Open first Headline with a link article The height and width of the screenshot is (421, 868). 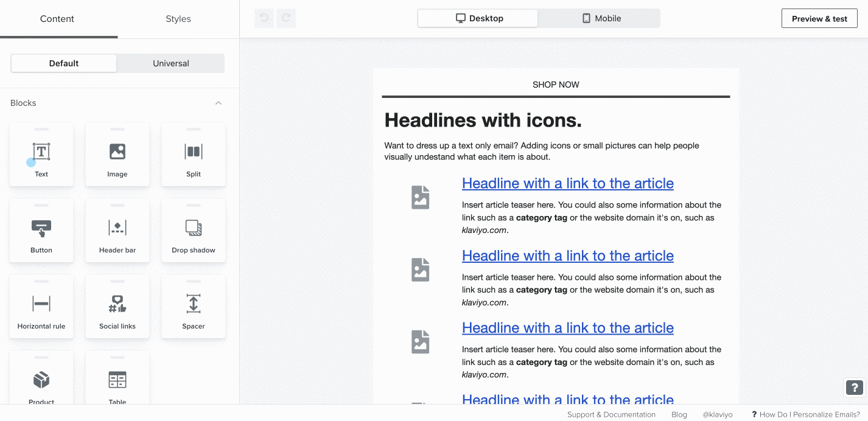pos(568,183)
